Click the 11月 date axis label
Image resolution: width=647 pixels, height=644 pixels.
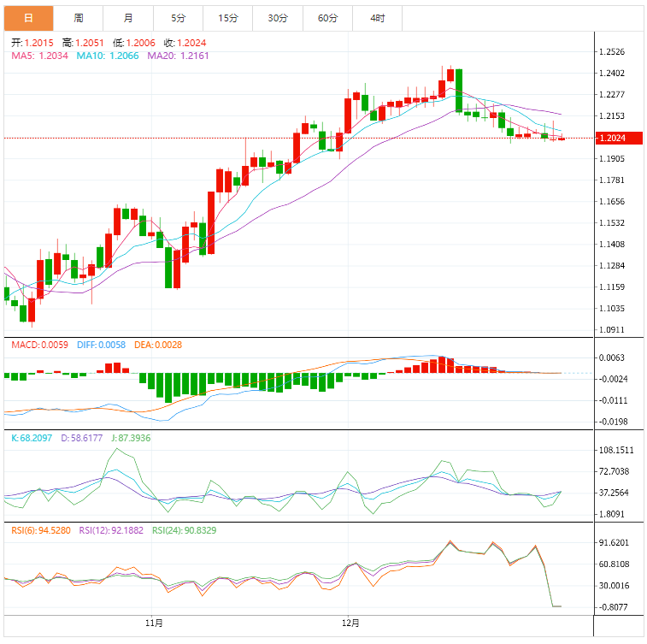click(154, 623)
